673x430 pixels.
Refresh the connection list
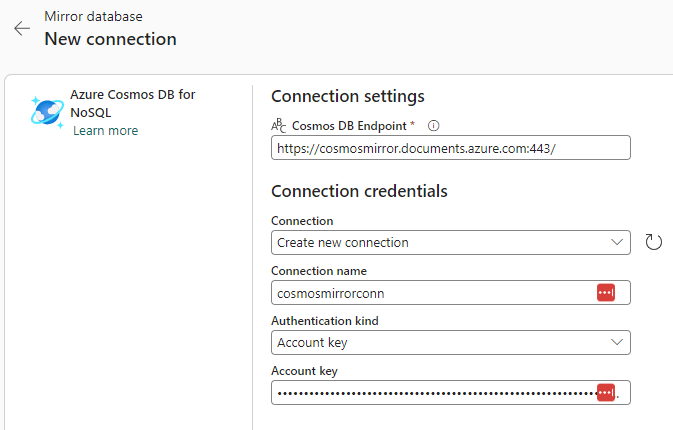[x=654, y=242]
